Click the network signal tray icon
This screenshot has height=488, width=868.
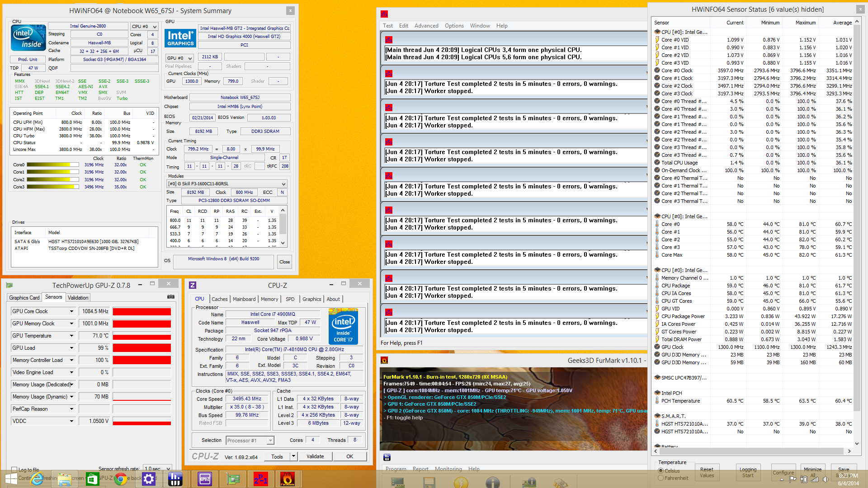click(x=815, y=479)
